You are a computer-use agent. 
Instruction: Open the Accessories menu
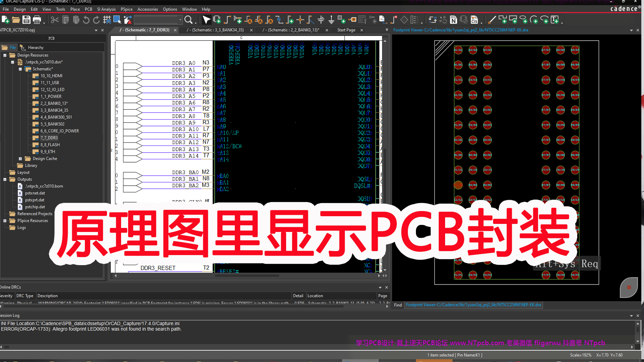tap(148, 9)
